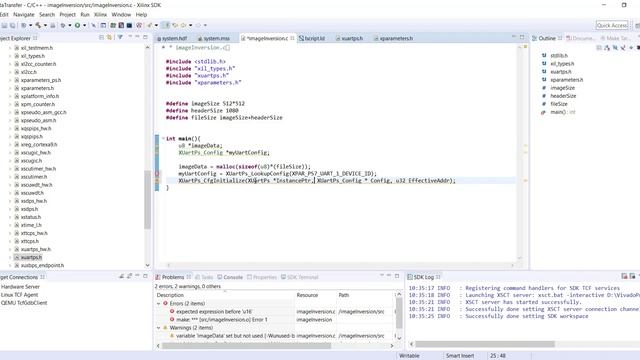Click the Build hammer toolbar icon
Screen dimensions: 640x360
[38, 25]
